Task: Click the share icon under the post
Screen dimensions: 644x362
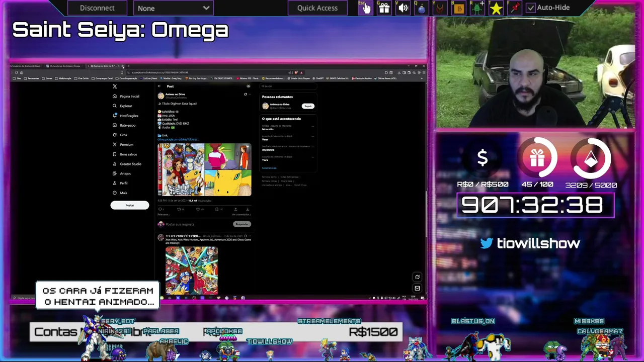Action: tap(235, 209)
